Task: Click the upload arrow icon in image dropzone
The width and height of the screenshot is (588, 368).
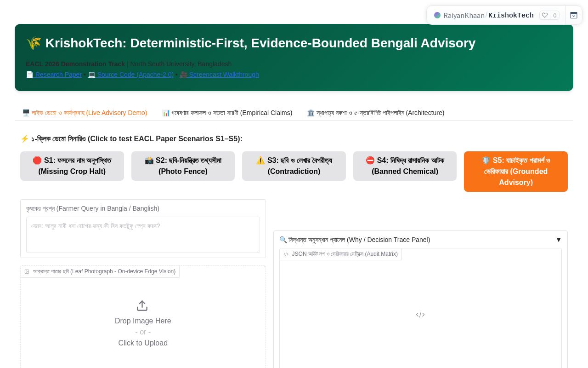Action: click(x=142, y=305)
